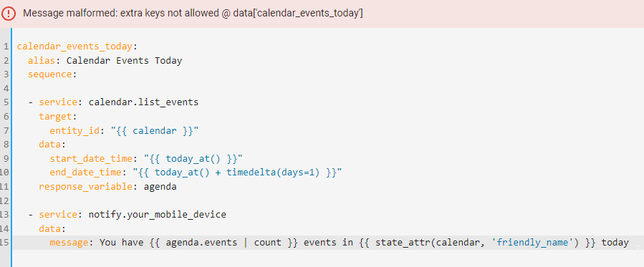Click line number 10 in gutter

click(5, 173)
